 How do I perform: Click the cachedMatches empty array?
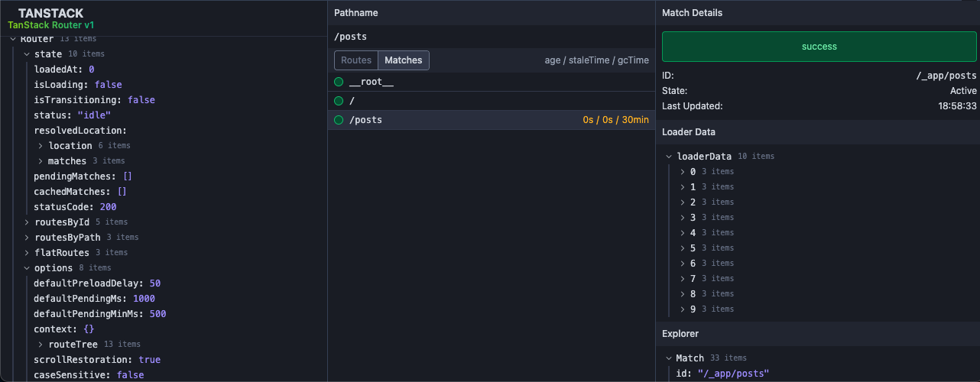(x=122, y=192)
